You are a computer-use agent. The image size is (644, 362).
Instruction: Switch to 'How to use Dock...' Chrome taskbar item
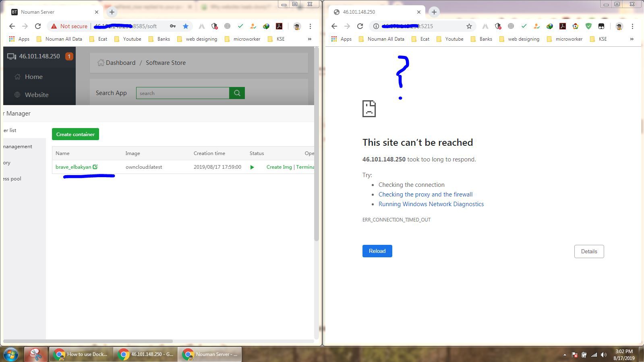pyautogui.click(x=81, y=354)
